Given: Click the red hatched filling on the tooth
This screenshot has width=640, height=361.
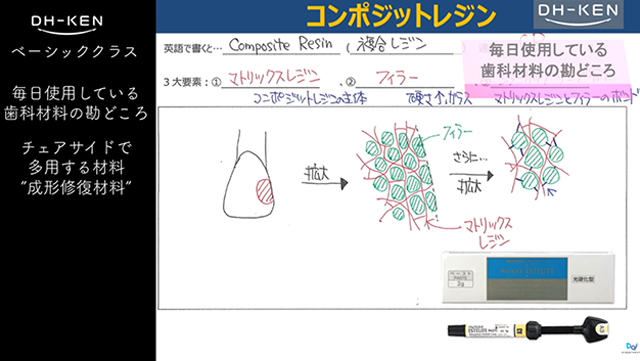Looking at the screenshot, I should tap(265, 191).
